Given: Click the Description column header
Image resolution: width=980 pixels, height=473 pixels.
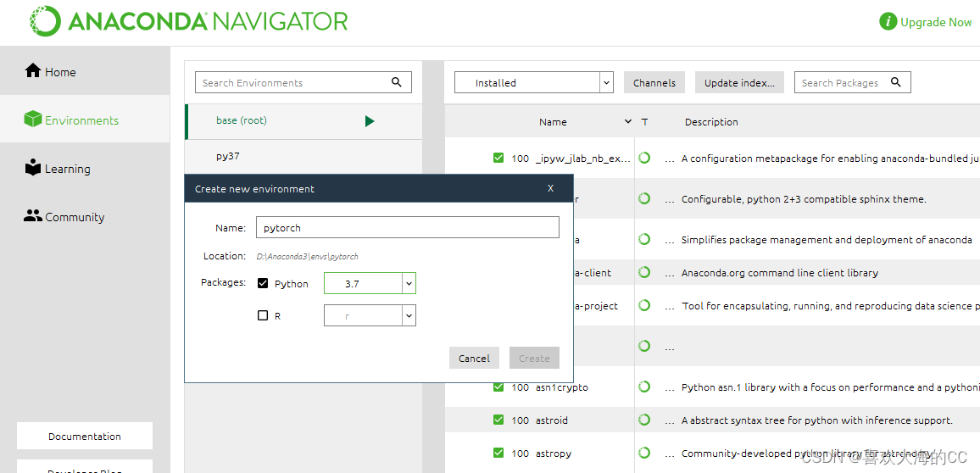Looking at the screenshot, I should pos(711,122).
